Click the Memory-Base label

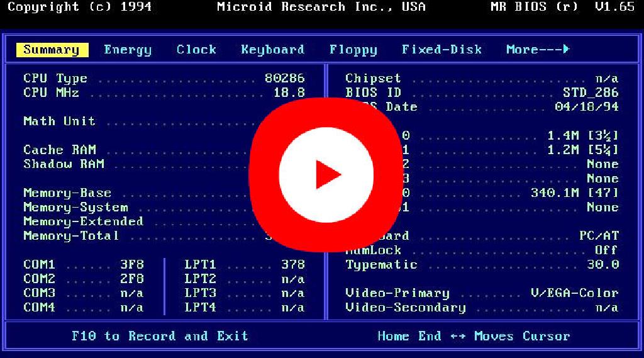(x=67, y=193)
